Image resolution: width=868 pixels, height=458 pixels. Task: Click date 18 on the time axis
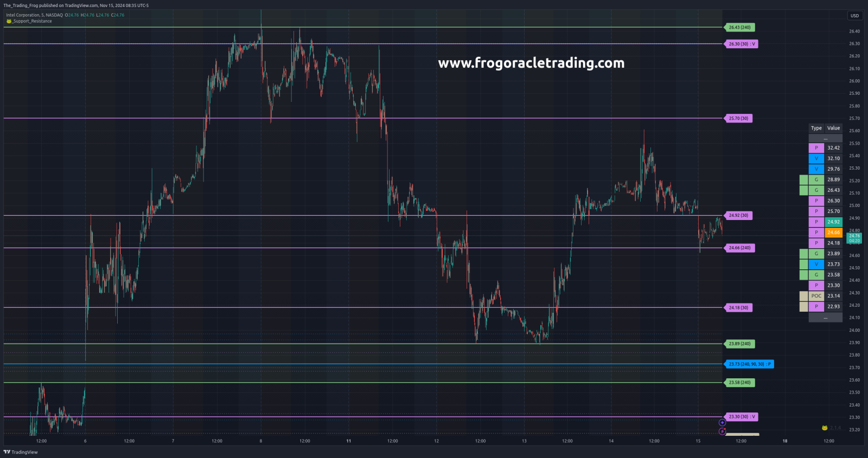(785, 441)
